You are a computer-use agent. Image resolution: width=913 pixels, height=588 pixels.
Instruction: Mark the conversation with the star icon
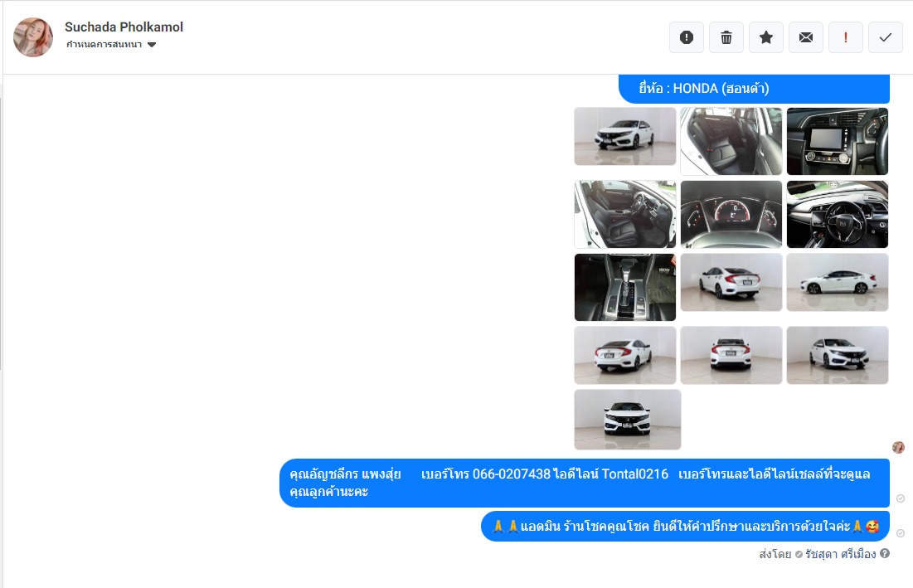coord(766,37)
